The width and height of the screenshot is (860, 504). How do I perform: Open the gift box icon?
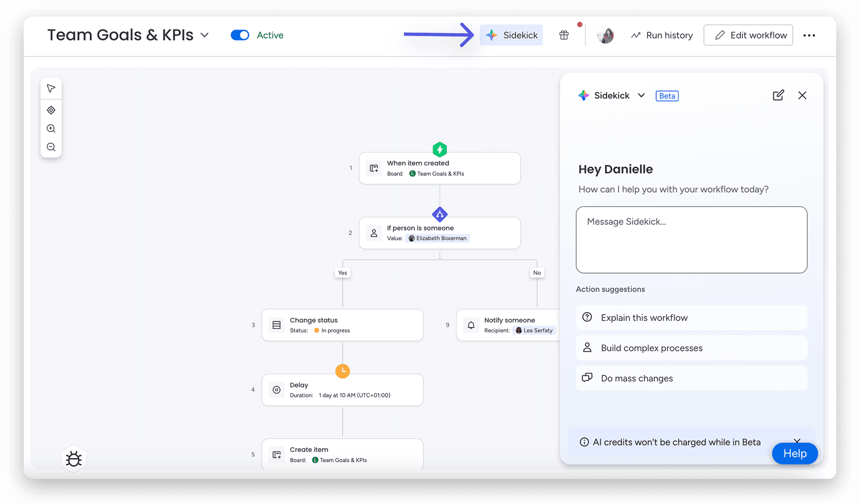pyautogui.click(x=564, y=35)
